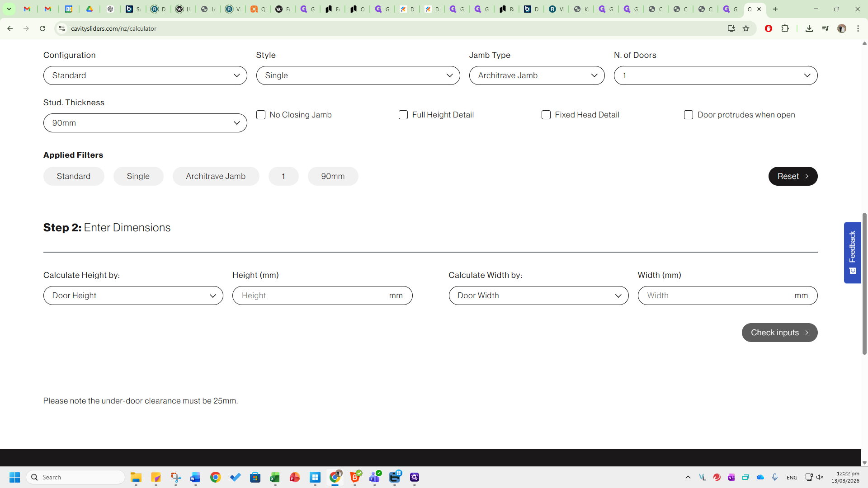Click the install app icon in address bar
The image size is (868, 488).
pos(731,28)
